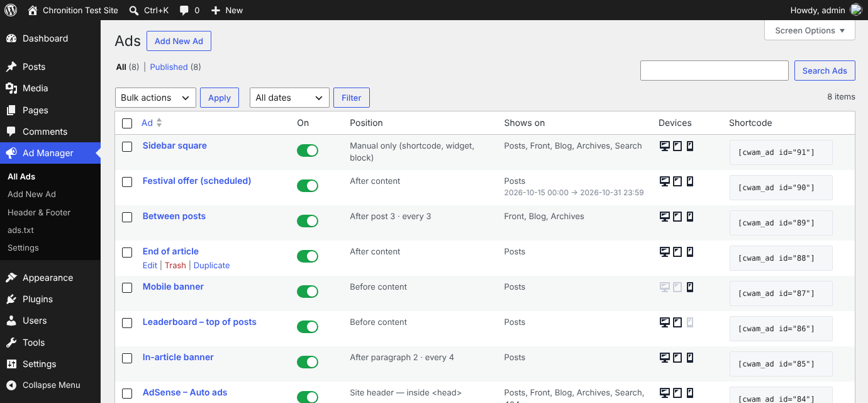
Task: Open the Bulk actions dropdown
Action: 155,98
